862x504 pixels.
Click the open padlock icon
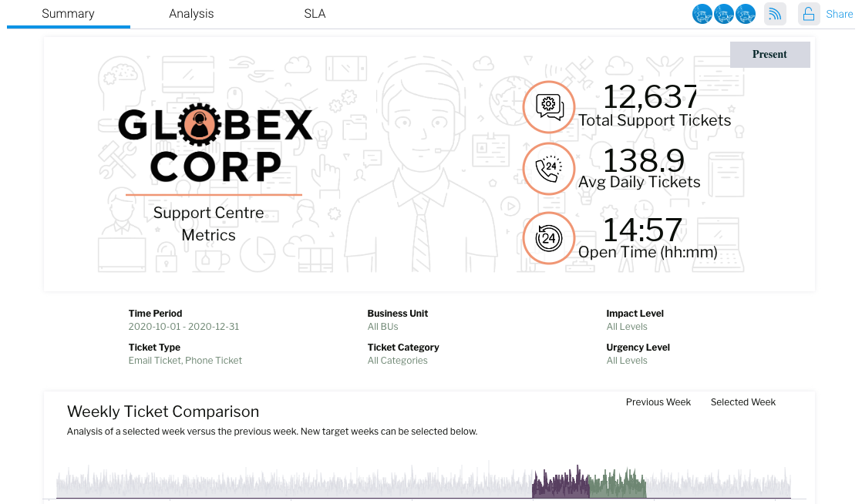pyautogui.click(x=808, y=14)
